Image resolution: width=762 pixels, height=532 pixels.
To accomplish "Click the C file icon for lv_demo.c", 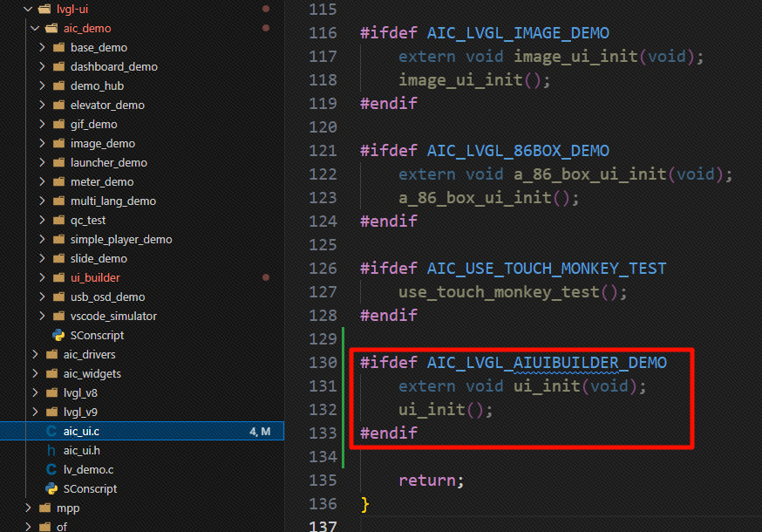I will tap(51, 469).
